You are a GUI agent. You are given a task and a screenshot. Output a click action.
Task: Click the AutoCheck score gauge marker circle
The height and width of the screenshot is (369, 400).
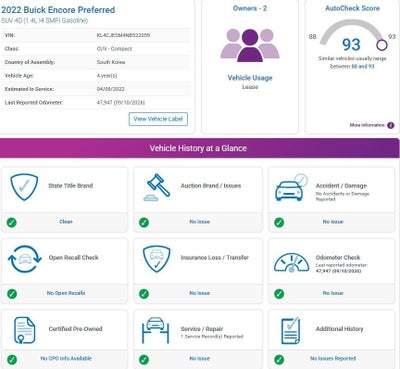pyautogui.click(x=382, y=45)
